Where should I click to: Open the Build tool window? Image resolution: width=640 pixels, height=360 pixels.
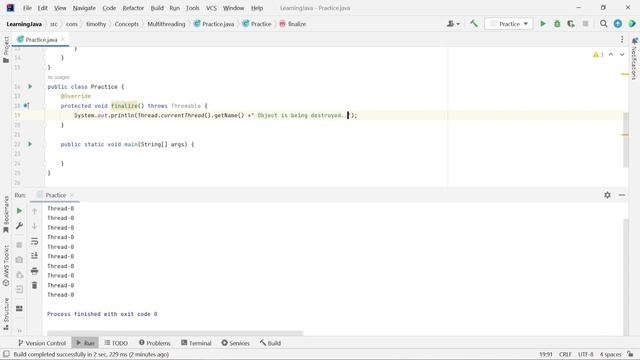click(270, 343)
